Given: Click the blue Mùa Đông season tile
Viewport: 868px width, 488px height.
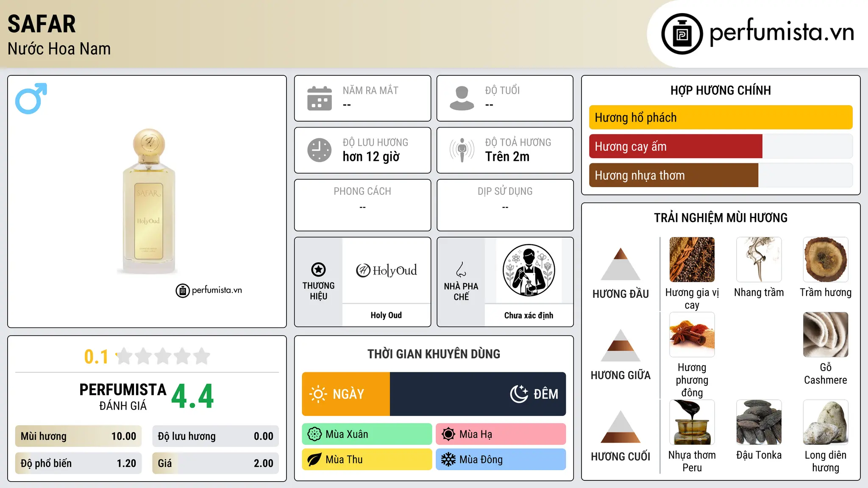Looking at the screenshot, I should [x=501, y=460].
